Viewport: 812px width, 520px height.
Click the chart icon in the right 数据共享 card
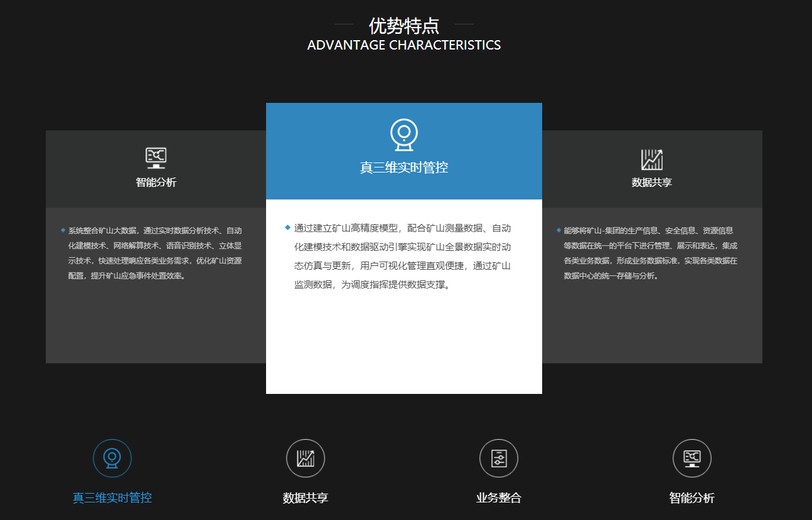pos(652,159)
